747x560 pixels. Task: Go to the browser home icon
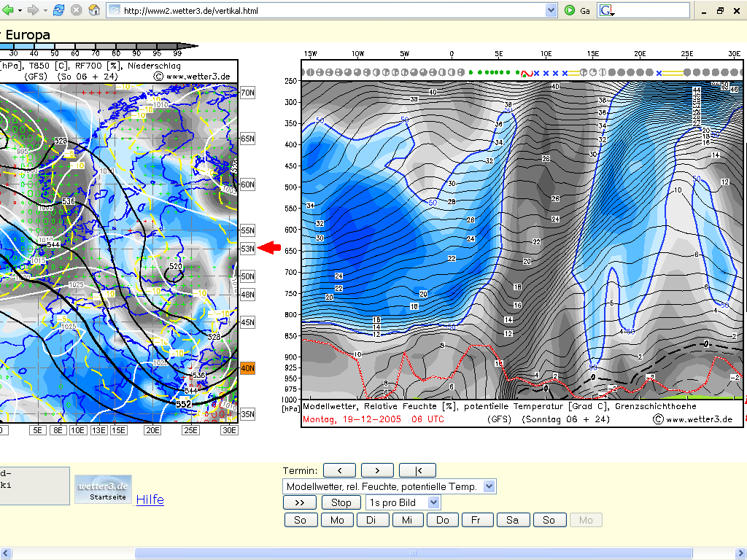(x=94, y=10)
